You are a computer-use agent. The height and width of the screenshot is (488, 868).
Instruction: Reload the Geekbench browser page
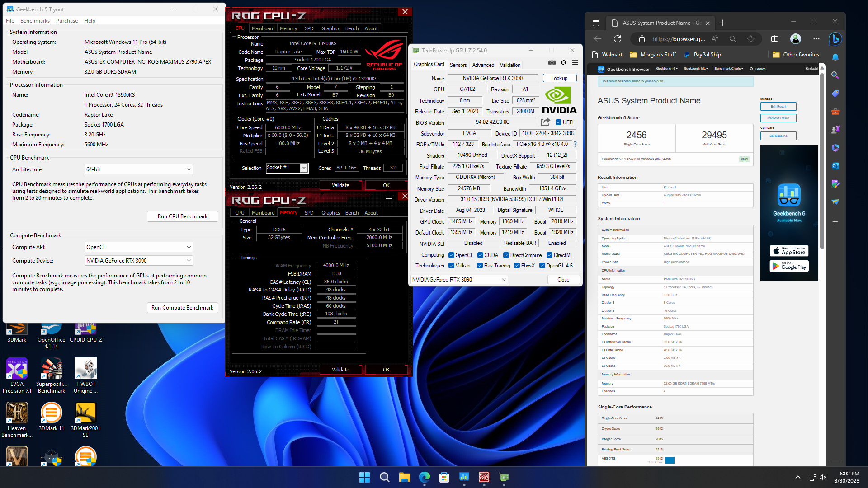tap(618, 39)
